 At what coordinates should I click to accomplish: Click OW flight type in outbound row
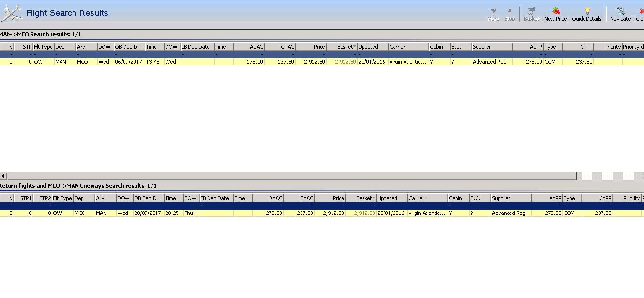[43, 62]
